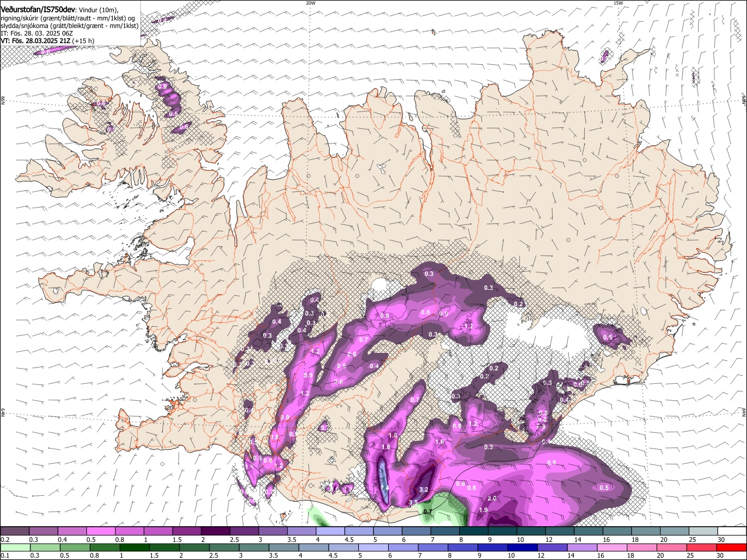Image resolution: width=747 pixels, height=560 pixels.
Task: Click the '3.5' precipitation value near south coast
Action: point(413,502)
